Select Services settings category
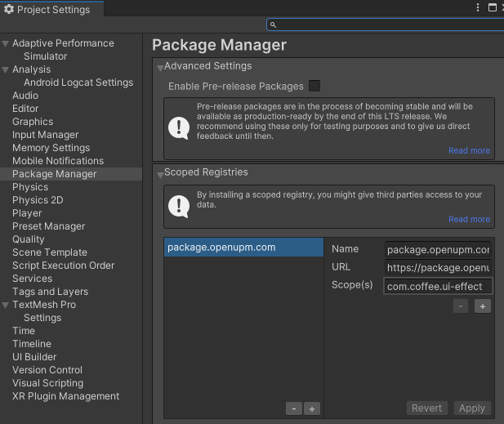504x424 pixels. pyautogui.click(x=32, y=279)
